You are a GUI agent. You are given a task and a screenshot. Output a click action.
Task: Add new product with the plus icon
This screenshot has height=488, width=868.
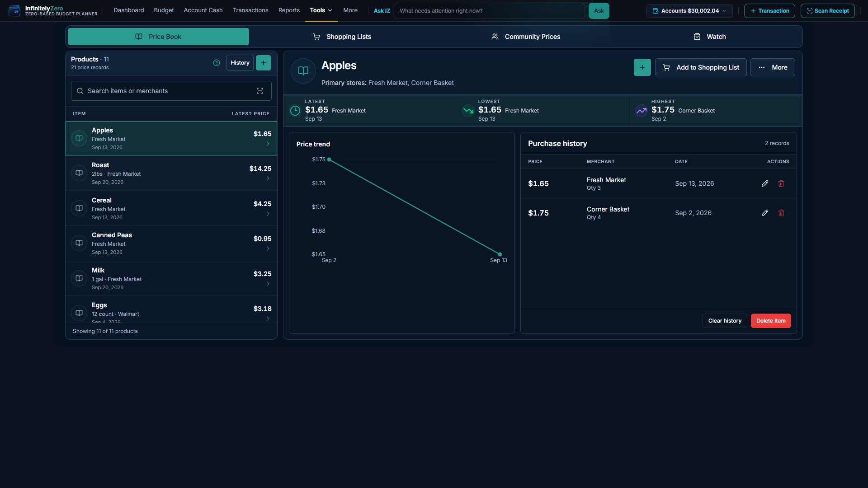264,63
